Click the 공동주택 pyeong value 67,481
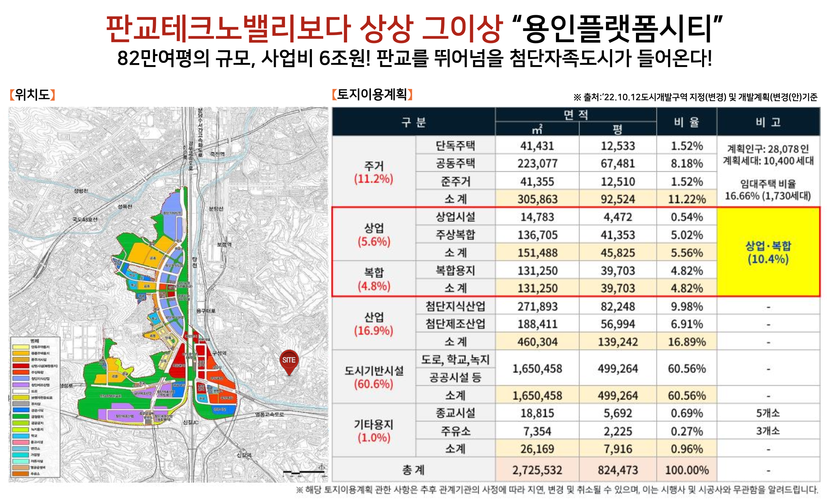 point(618,163)
